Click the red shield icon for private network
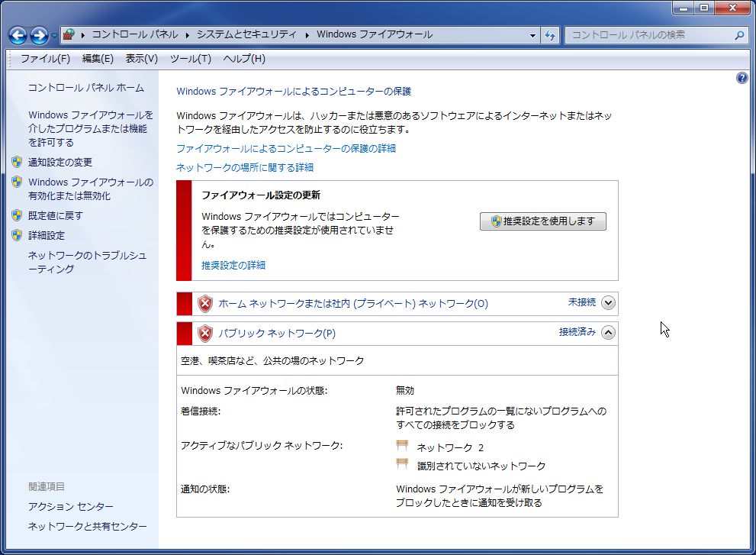This screenshot has width=756, height=555. [205, 304]
